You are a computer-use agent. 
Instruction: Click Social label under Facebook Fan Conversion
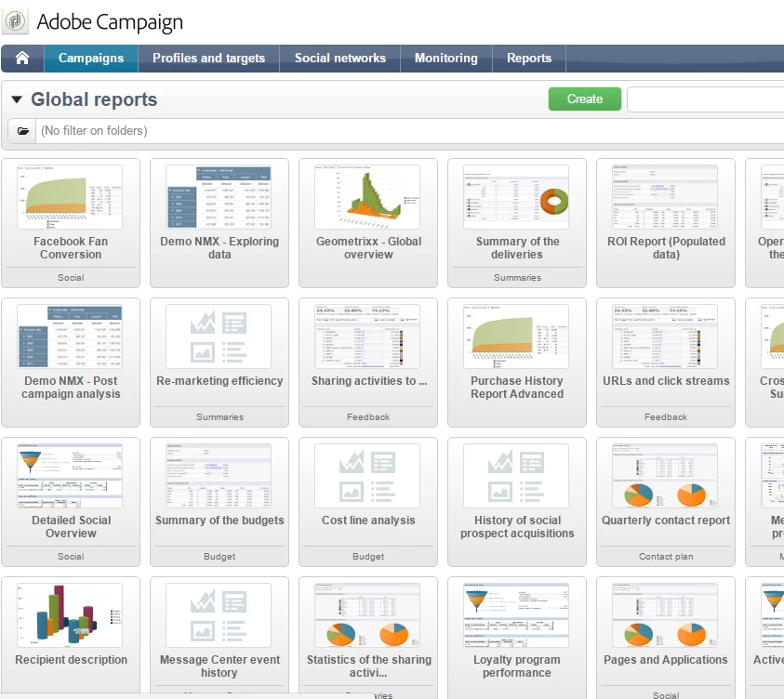tap(71, 278)
